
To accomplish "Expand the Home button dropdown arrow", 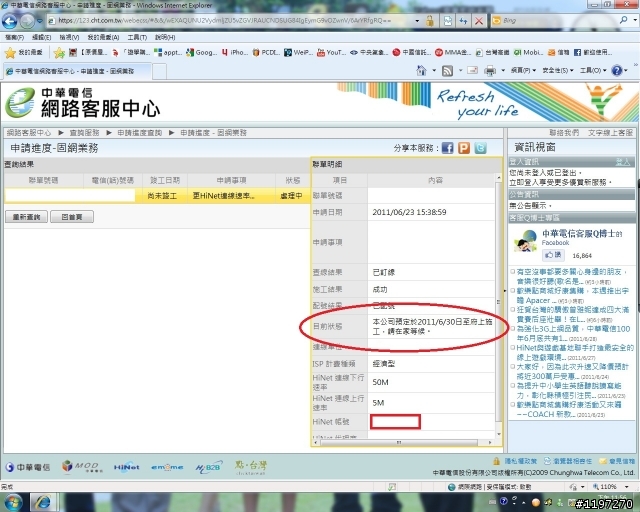I will [434, 71].
